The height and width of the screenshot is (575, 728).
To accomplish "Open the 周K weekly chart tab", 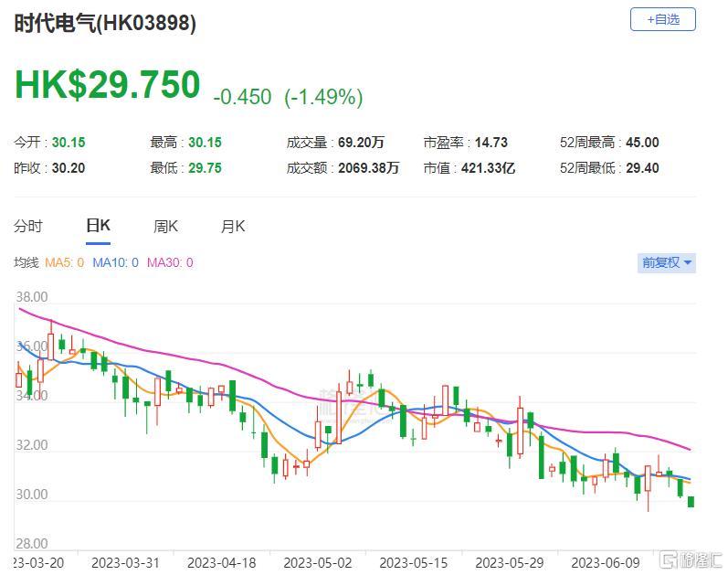I will click(x=165, y=227).
